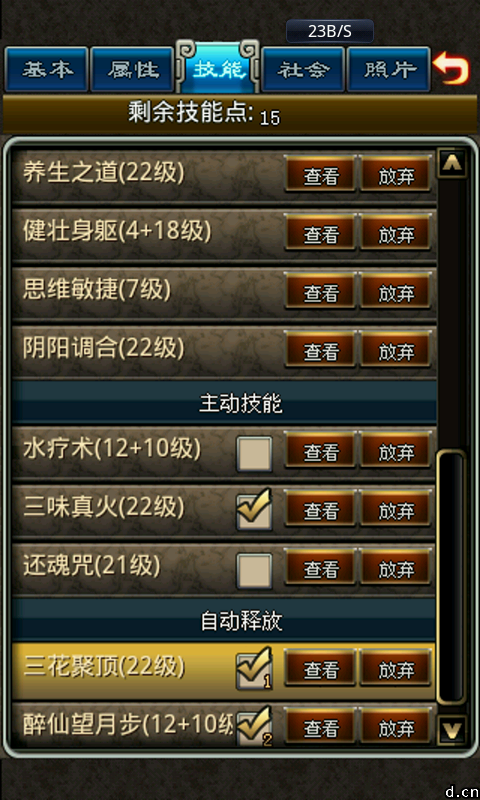Toggle the 三花聚顶 auto-release checkbox
480x800 pixels.
[x=255, y=669]
